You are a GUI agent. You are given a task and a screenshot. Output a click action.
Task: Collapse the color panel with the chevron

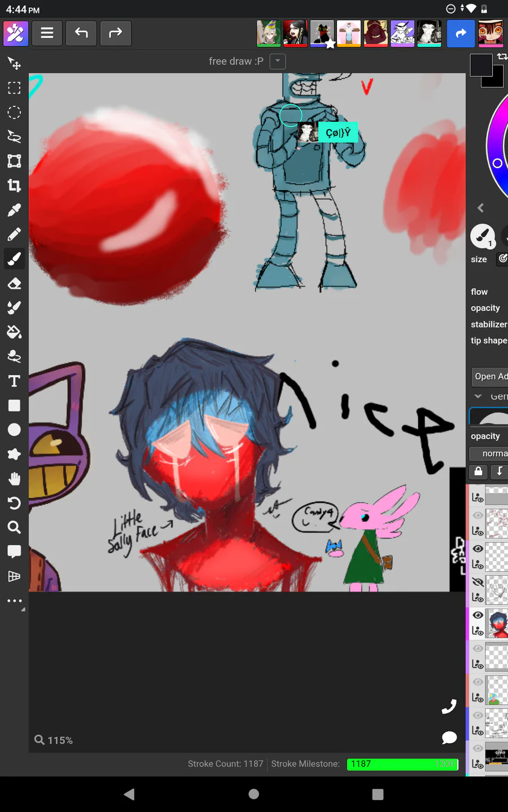(480, 208)
